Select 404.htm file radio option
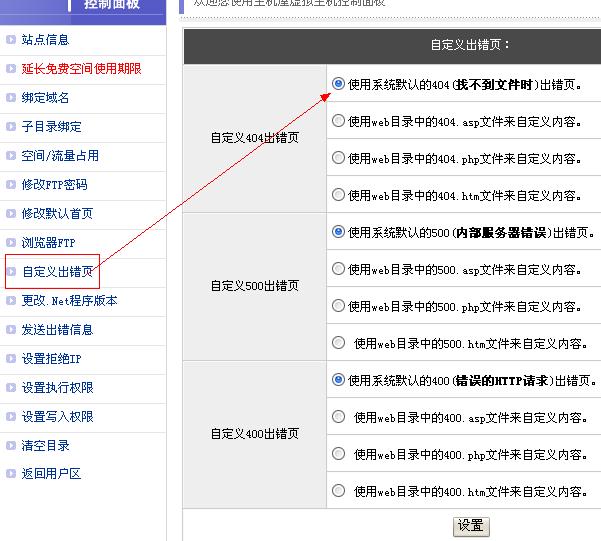Viewport: 601px width, 541px height. coord(338,195)
